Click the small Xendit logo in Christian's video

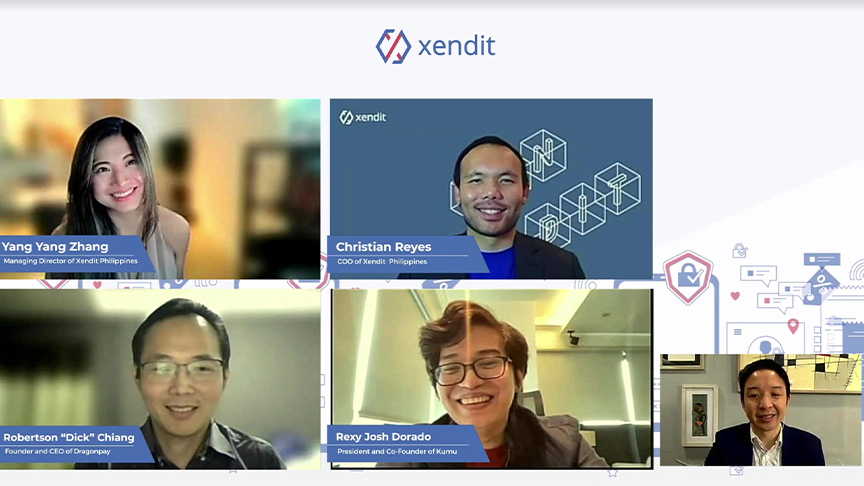tap(362, 117)
